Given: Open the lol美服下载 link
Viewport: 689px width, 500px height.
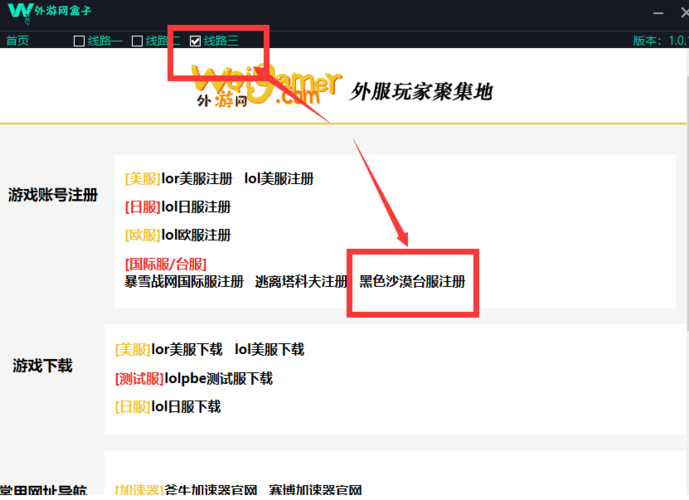Looking at the screenshot, I should (x=269, y=350).
